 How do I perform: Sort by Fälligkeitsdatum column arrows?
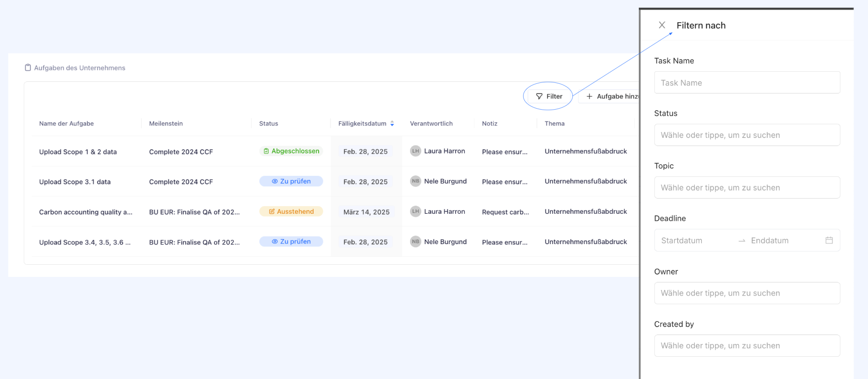coord(392,124)
